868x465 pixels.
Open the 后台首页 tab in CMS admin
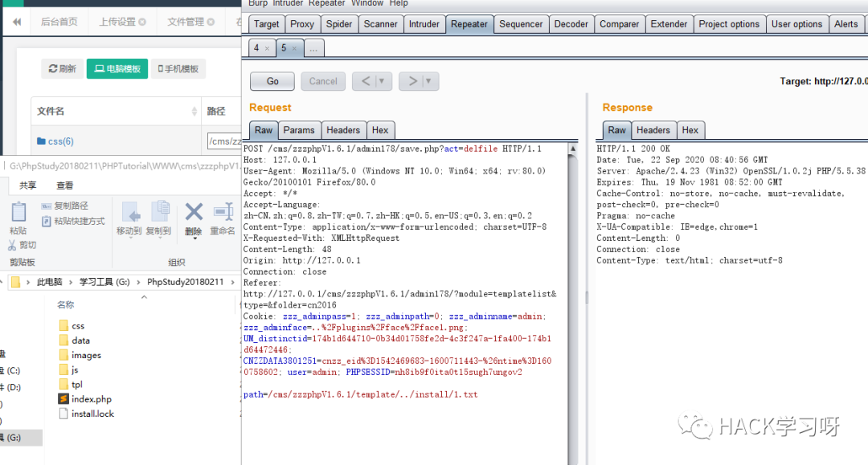pos(59,22)
